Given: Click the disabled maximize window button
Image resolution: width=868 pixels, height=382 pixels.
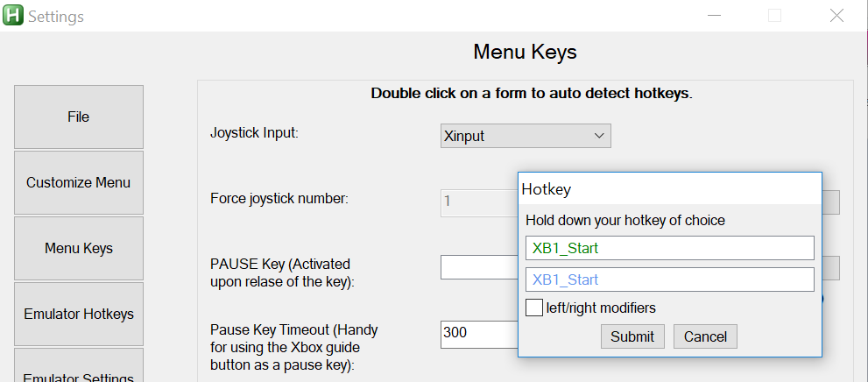Looking at the screenshot, I should click(x=774, y=16).
